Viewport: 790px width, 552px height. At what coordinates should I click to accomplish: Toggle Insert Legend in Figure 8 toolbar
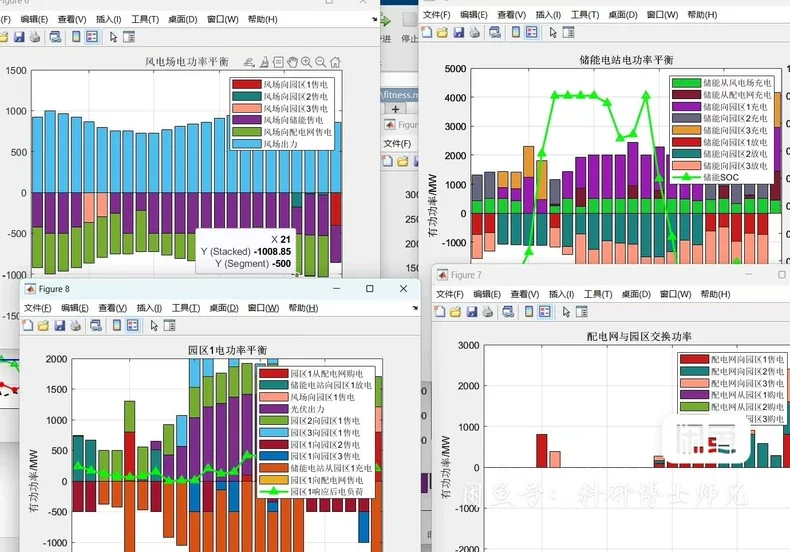click(133, 325)
